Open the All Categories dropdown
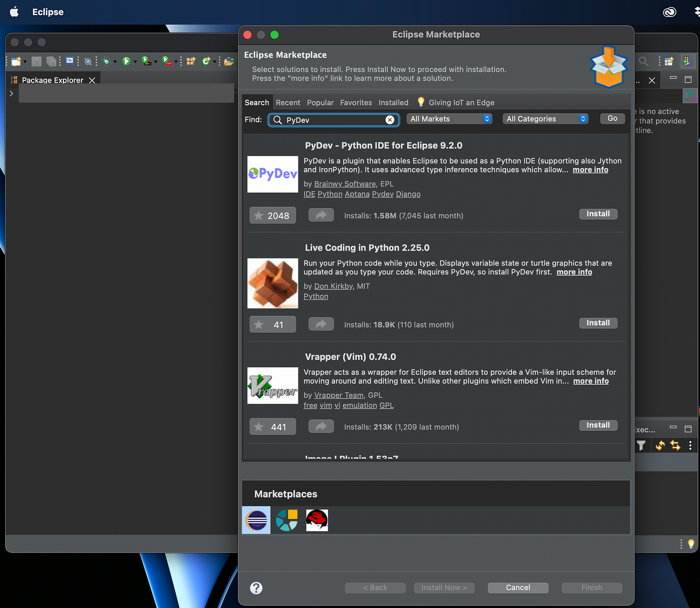This screenshot has height=608, width=700. pyautogui.click(x=545, y=119)
